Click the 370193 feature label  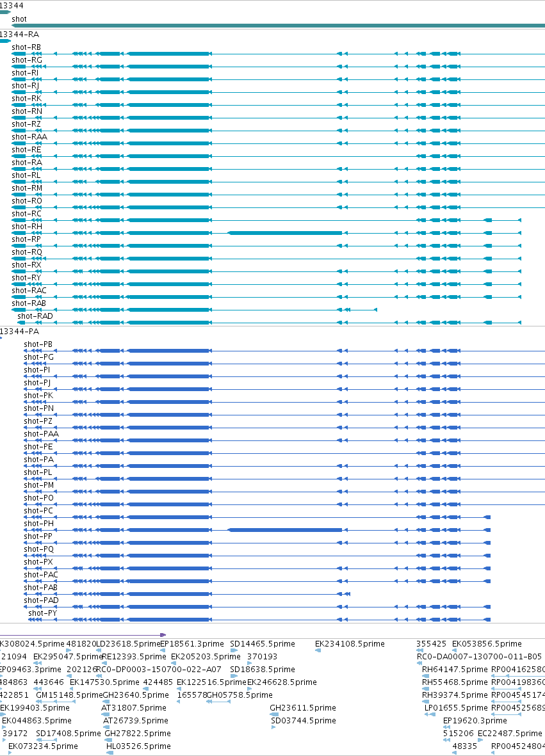tap(263, 657)
